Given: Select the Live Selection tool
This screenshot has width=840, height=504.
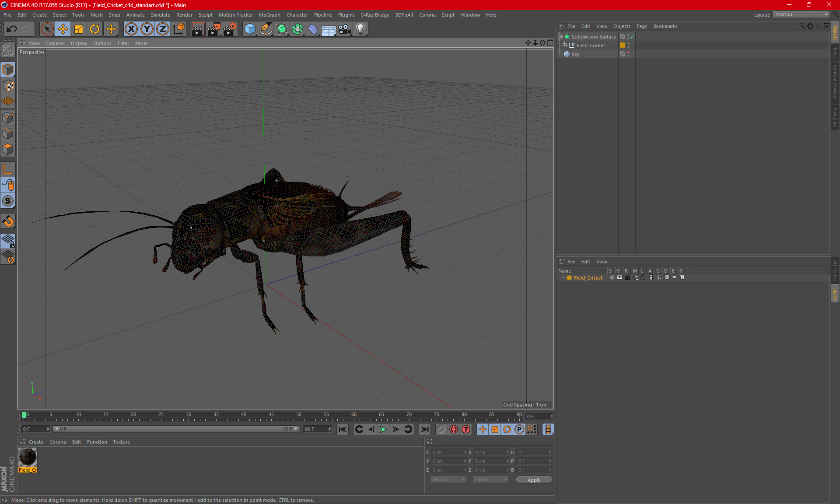Looking at the screenshot, I should pyautogui.click(x=47, y=29).
